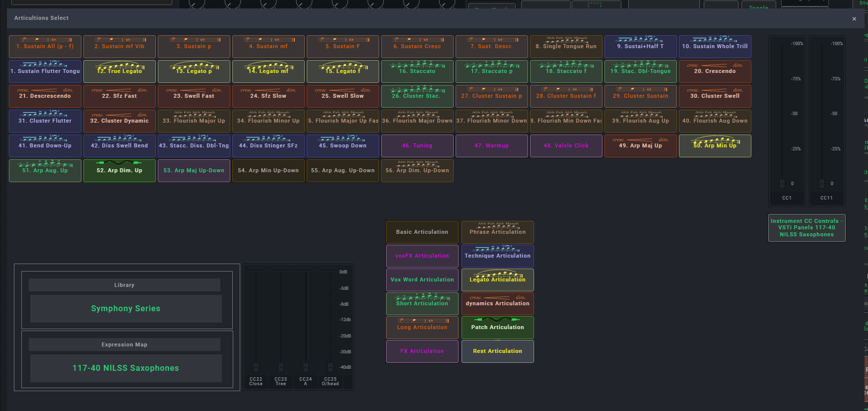The width and height of the screenshot is (868, 411).
Task: Choose 15. Legato f articulation
Action: [x=343, y=71]
